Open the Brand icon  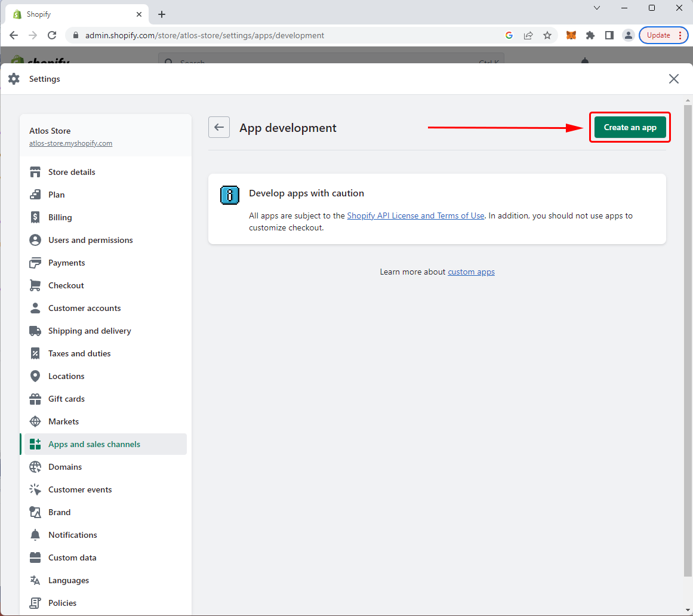pyautogui.click(x=35, y=512)
